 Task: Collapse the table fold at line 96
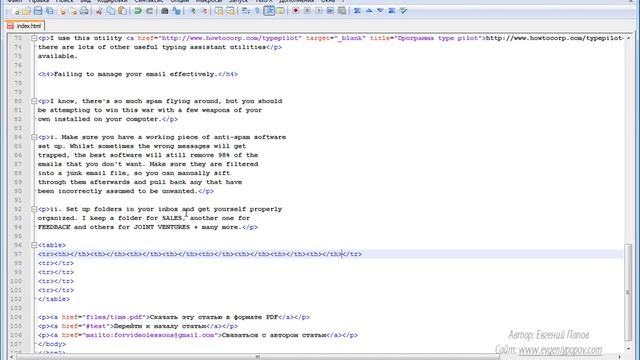pos(34,245)
